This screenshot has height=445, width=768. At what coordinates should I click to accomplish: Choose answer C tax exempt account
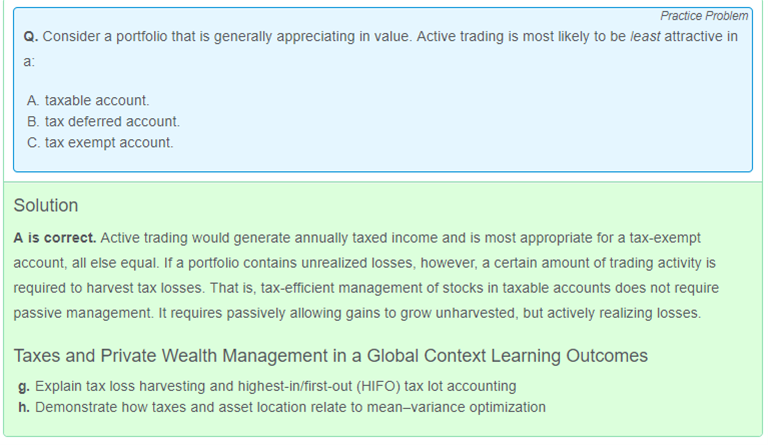[x=100, y=142]
